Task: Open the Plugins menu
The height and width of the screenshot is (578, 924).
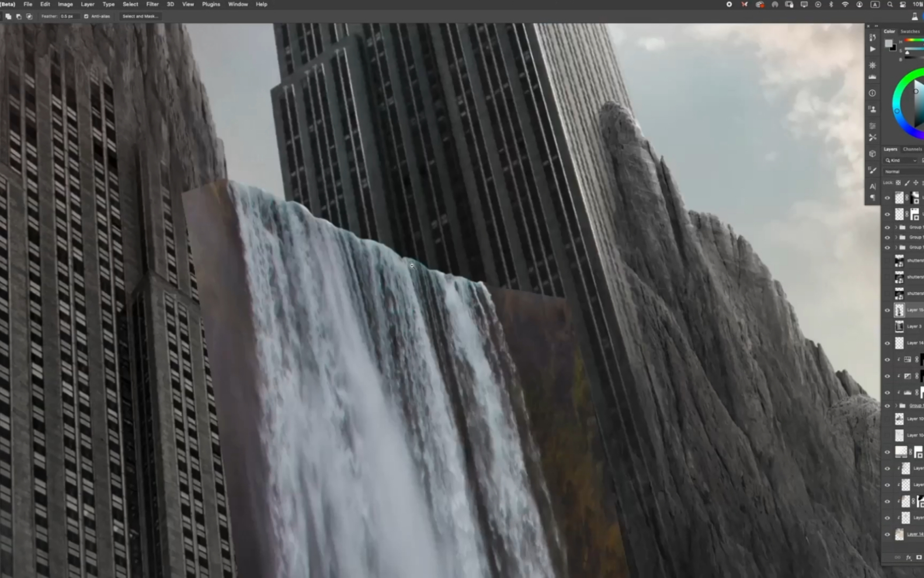Action: click(211, 4)
